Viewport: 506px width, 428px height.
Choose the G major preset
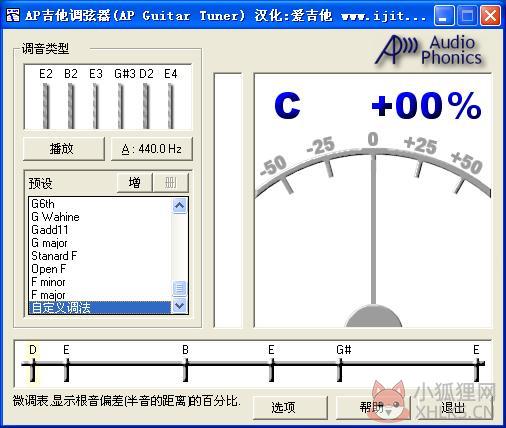pyautogui.click(x=100, y=243)
